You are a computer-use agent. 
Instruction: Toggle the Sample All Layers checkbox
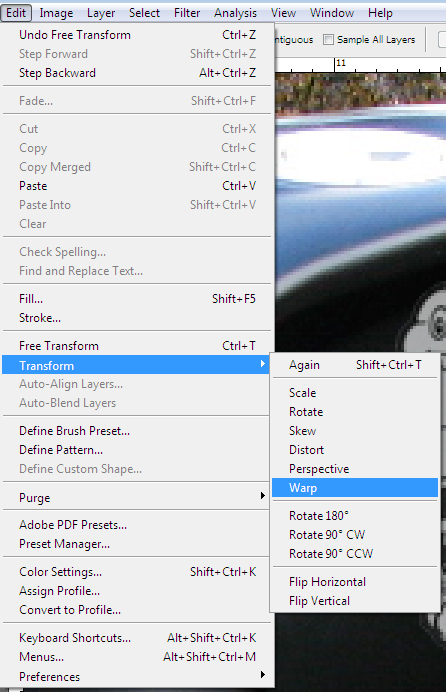(x=328, y=40)
